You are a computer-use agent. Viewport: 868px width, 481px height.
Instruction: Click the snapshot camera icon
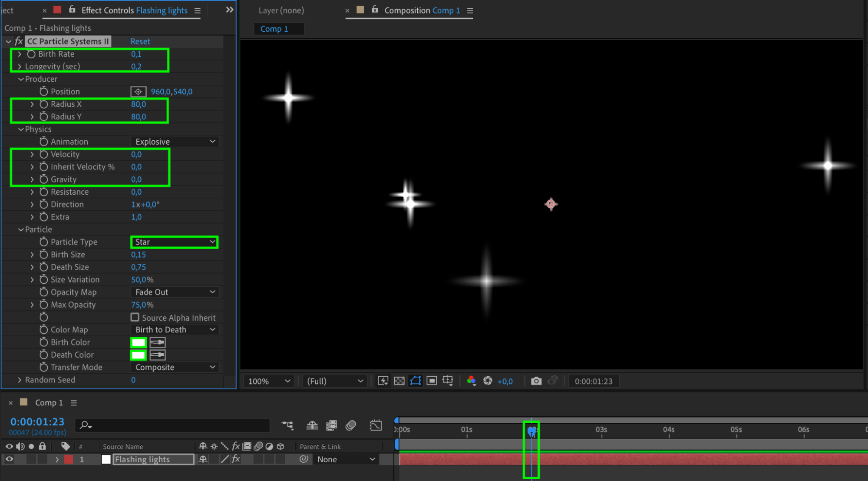(536, 381)
